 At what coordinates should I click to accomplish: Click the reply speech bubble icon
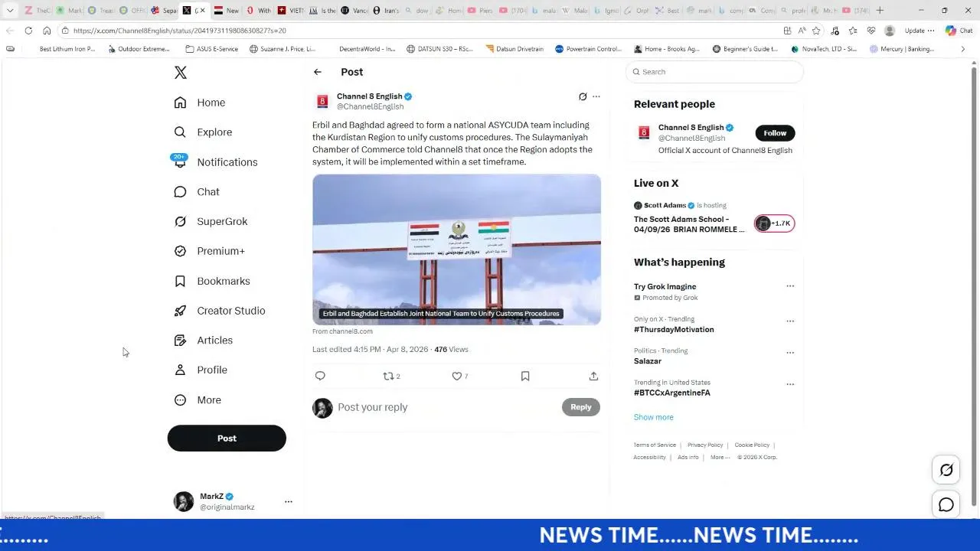[320, 376]
